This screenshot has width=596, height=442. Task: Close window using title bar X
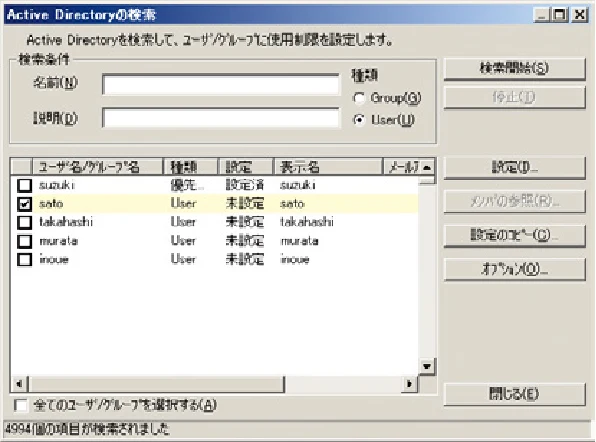[x=580, y=15]
